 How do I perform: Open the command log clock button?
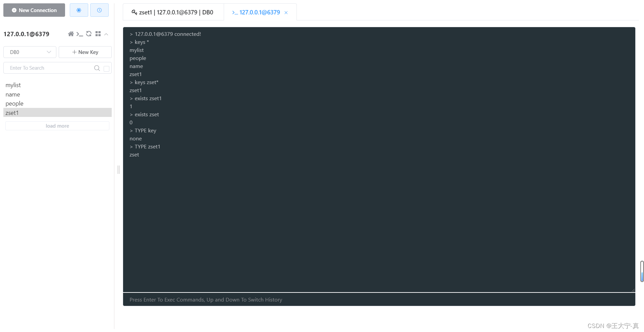click(99, 10)
